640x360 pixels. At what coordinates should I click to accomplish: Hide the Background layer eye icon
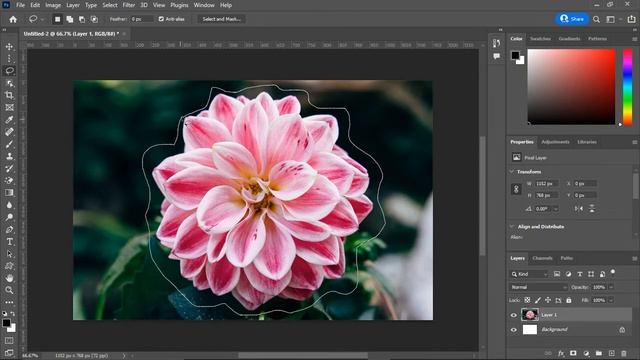(x=514, y=330)
